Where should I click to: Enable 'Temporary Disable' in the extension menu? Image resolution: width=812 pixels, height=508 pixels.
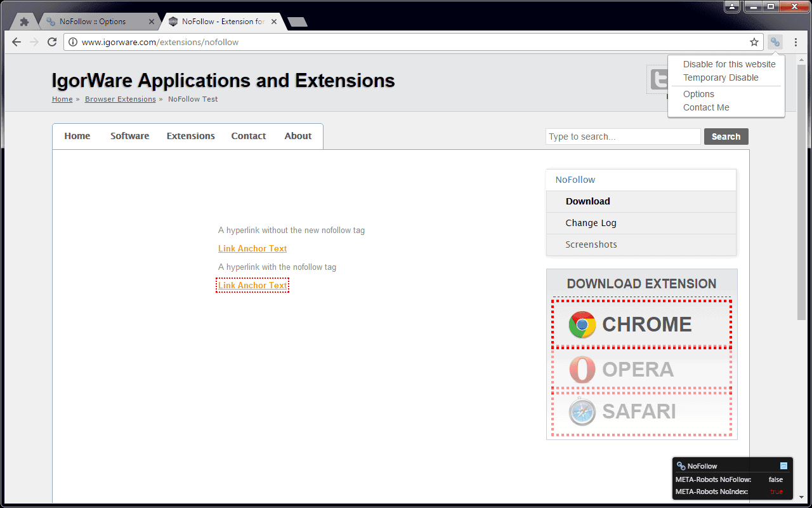720,77
